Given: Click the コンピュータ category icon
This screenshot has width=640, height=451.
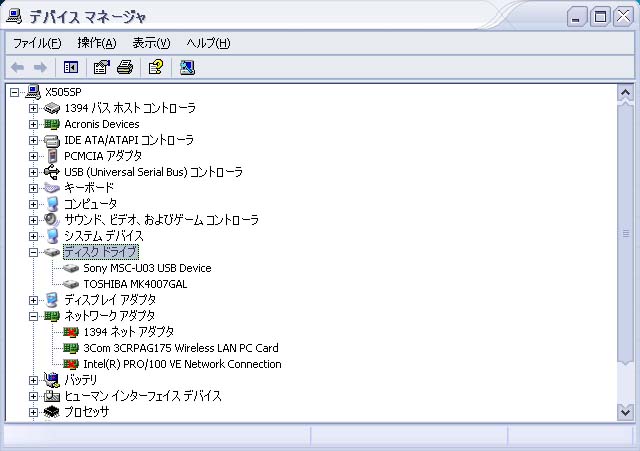Looking at the screenshot, I should pyautogui.click(x=52, y=204).
